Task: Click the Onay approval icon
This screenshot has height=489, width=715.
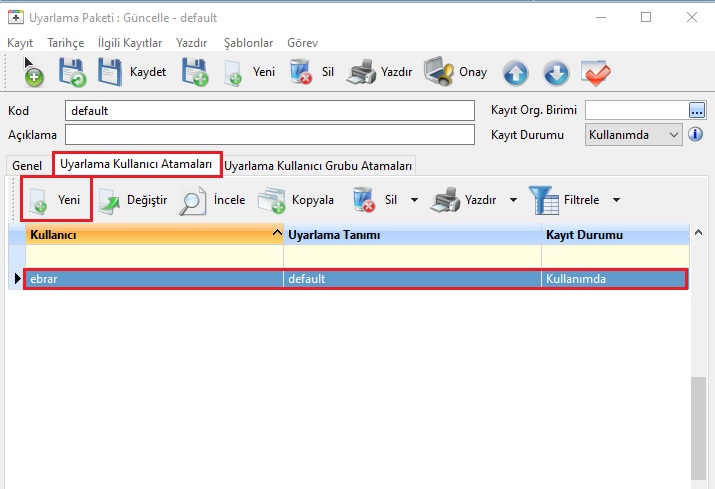Action: point(439,72)
